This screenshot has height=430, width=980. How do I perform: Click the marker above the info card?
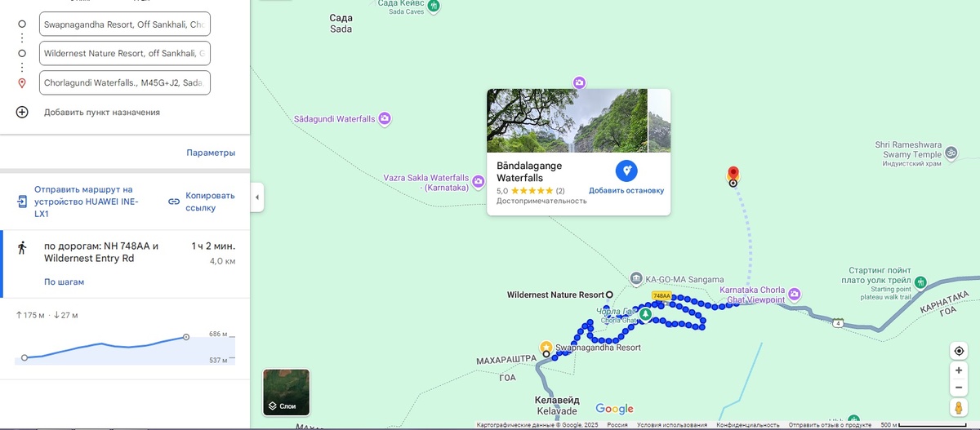pos(579,82)
